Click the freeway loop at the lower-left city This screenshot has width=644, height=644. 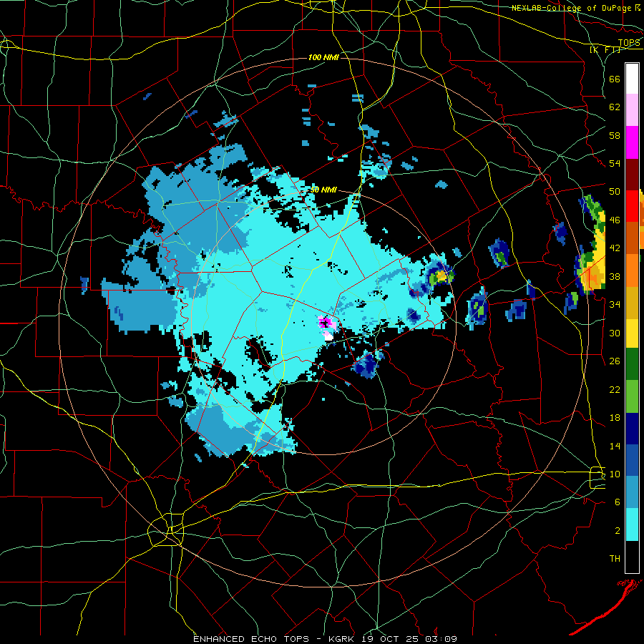tap(165, 530)
